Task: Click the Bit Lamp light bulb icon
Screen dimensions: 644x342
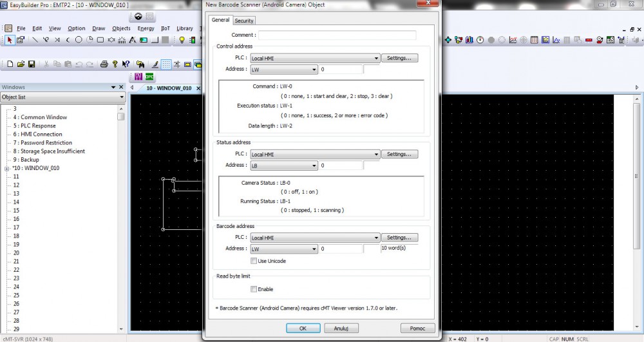Action: click(182, 40)
